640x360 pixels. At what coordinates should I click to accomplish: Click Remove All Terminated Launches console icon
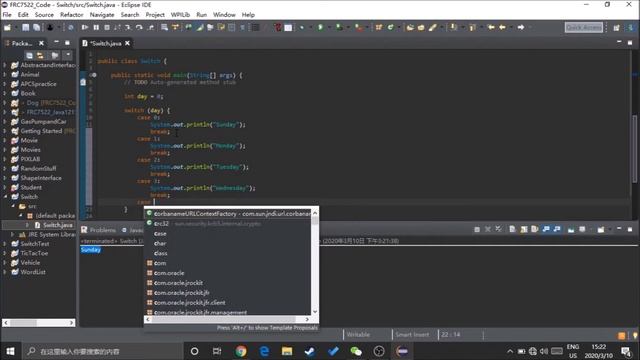pos(498,229)
